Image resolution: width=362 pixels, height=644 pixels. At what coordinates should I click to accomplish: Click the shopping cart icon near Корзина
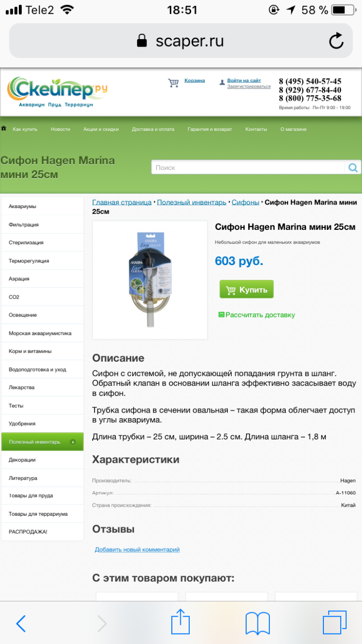[x=173, y=83]
